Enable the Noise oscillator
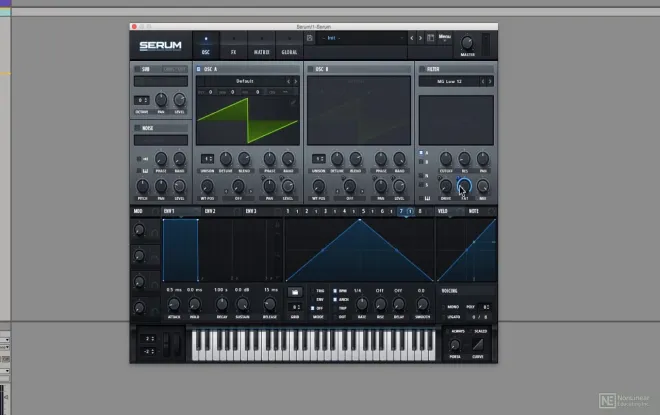 coord(137,128)
